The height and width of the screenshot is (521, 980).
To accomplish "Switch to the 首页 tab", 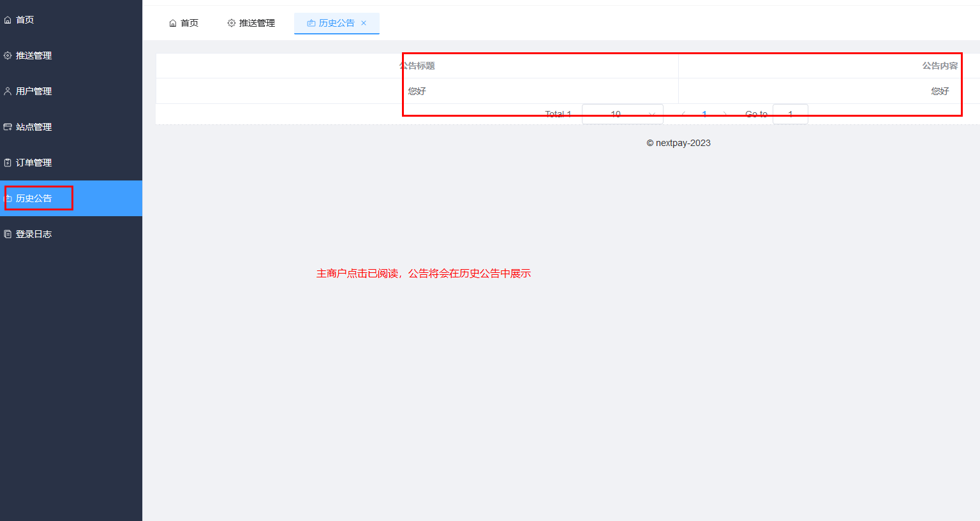I will pyautogui.click(x=184, y=23).
